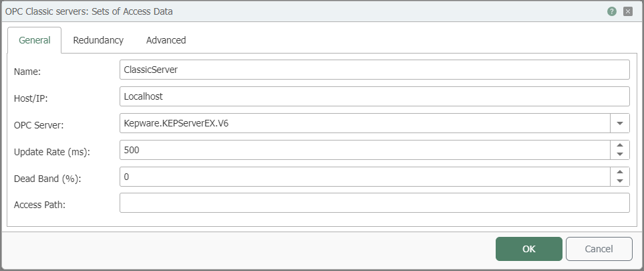Focus the empty Access Path field
This screenshot has height=271, width=644.
click(x=375, y=203)
